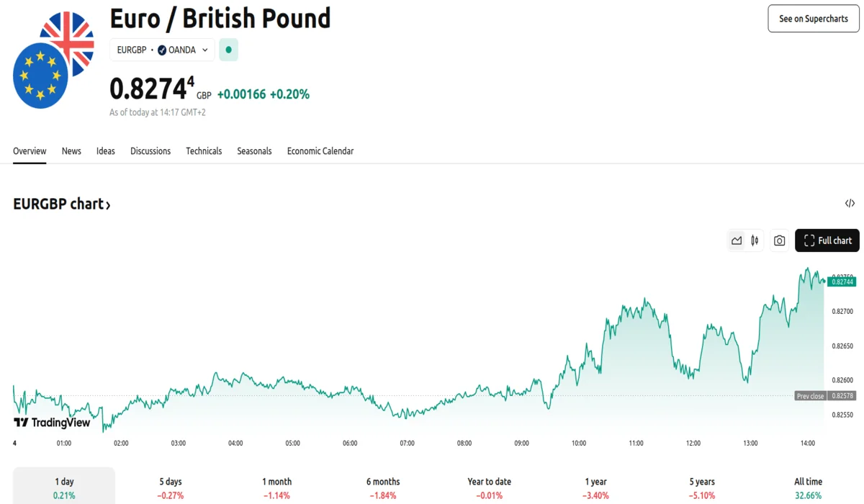Viewport: 864px width, 504px height.
Task: Click the TradingView logo on chart
Action: tap(53, 423)
